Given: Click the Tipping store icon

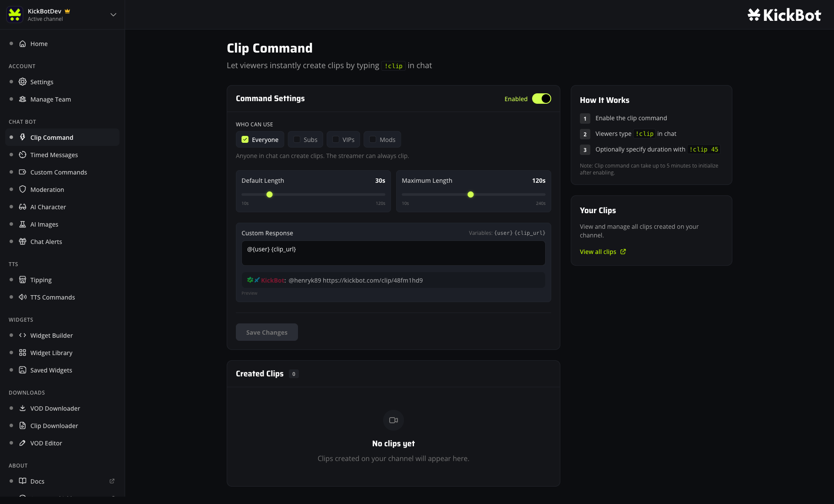Looking at the screenshot, I should 23,280.
